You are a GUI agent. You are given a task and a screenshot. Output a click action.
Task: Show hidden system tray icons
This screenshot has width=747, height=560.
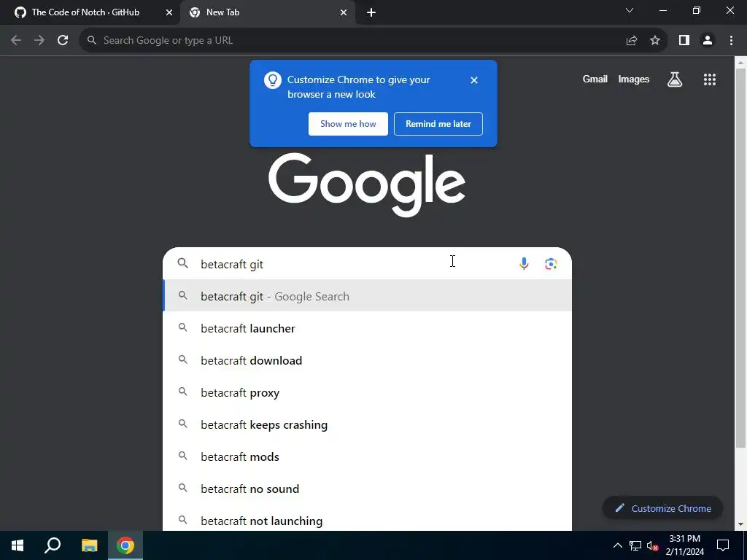pyautogui.click(x=617, y=545)
